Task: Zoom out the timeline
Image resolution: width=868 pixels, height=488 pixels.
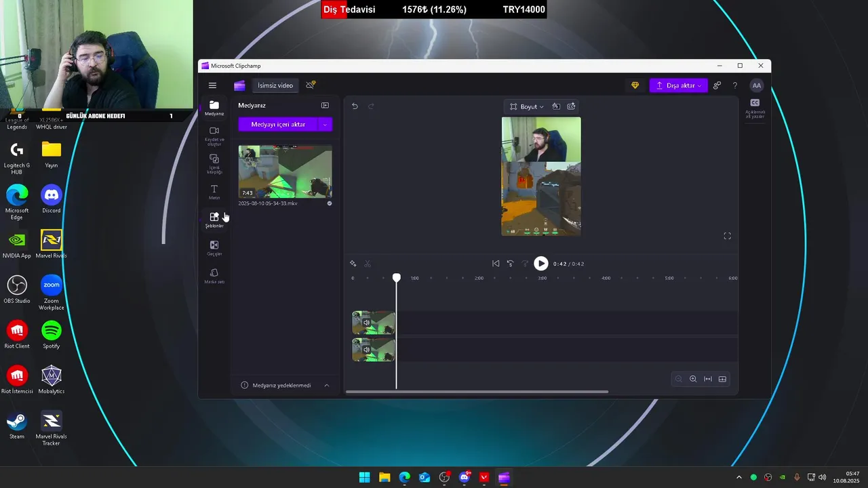Action: click(x=678, y=379)
